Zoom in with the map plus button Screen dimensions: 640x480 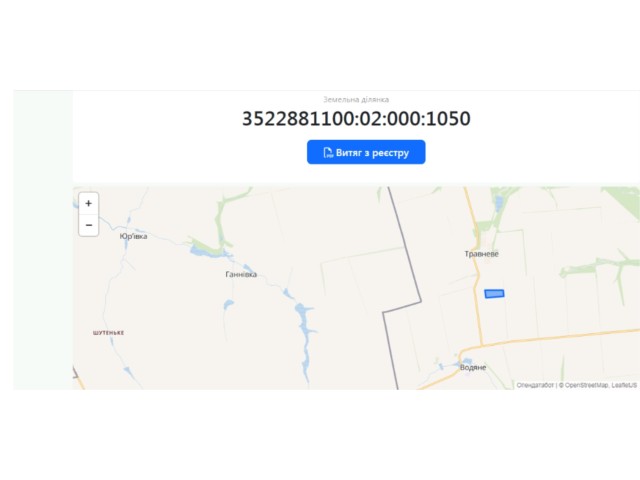coord(89,203)
